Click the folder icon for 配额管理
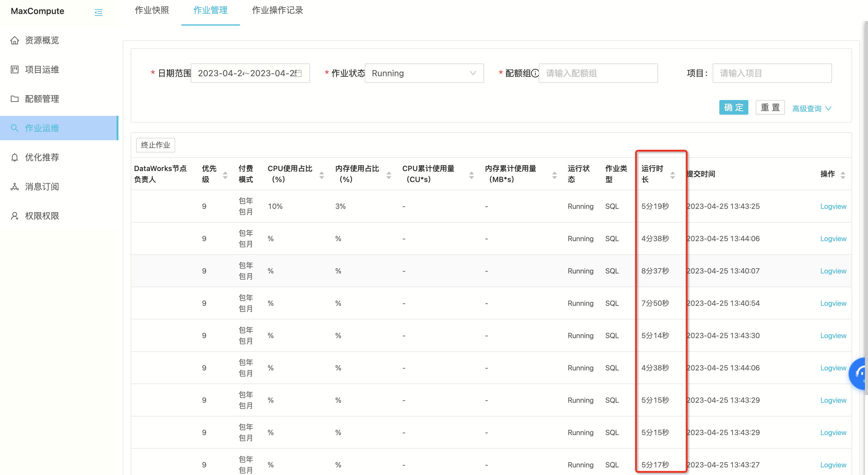The image size is (868, 475). click(x=14, y=99)
